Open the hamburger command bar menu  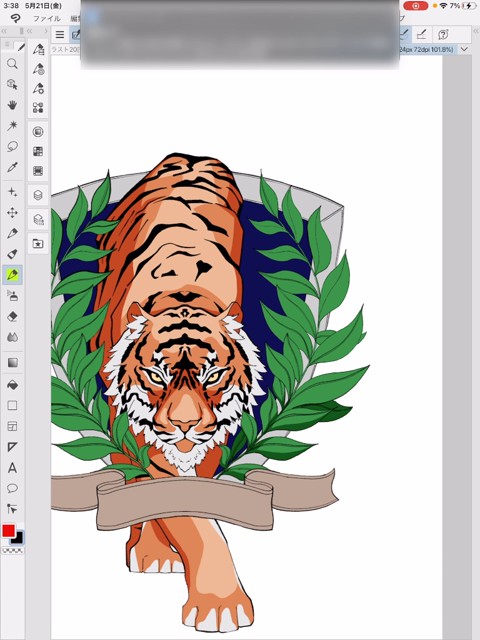click(60, 35)
